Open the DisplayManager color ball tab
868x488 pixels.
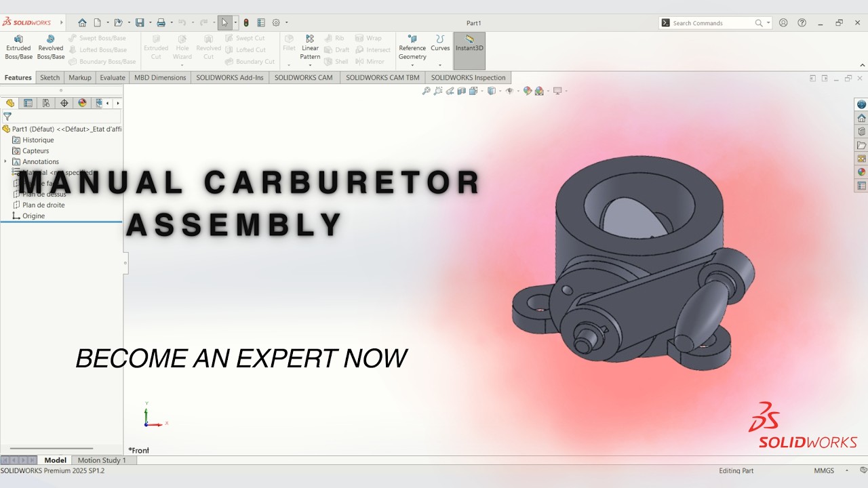pyautogui.click(x=83, y=103)
